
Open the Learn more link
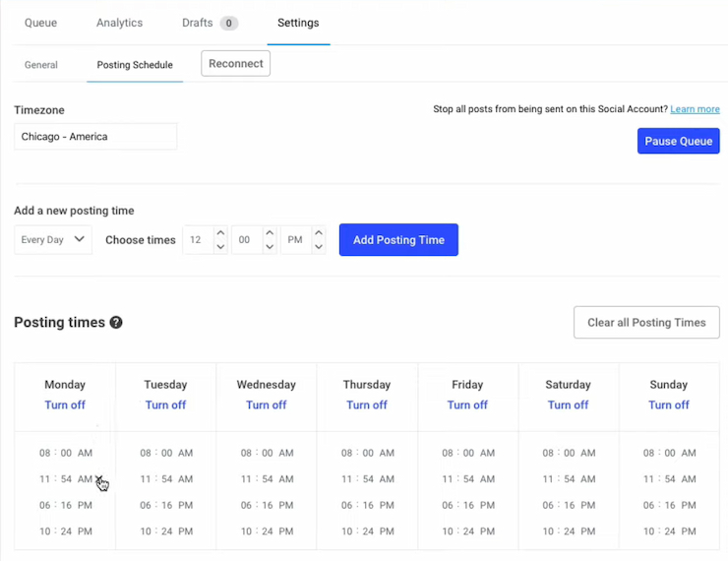[695, 109]
